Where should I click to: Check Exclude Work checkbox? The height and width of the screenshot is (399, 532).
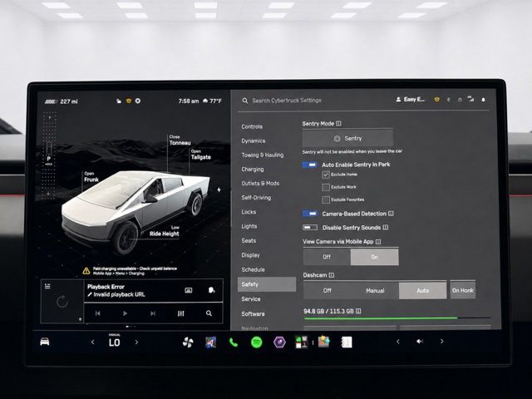pos(326,187)
